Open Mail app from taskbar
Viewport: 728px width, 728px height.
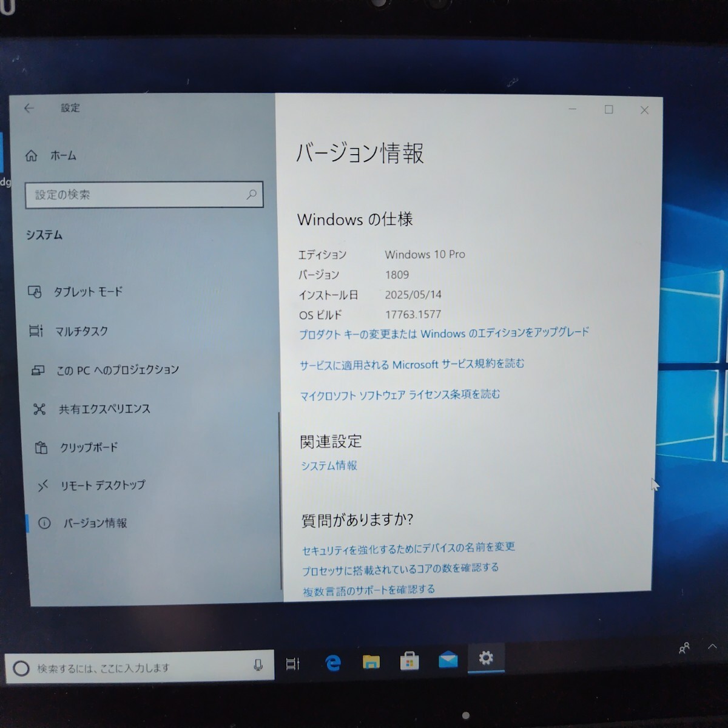[x=448, y=659]
